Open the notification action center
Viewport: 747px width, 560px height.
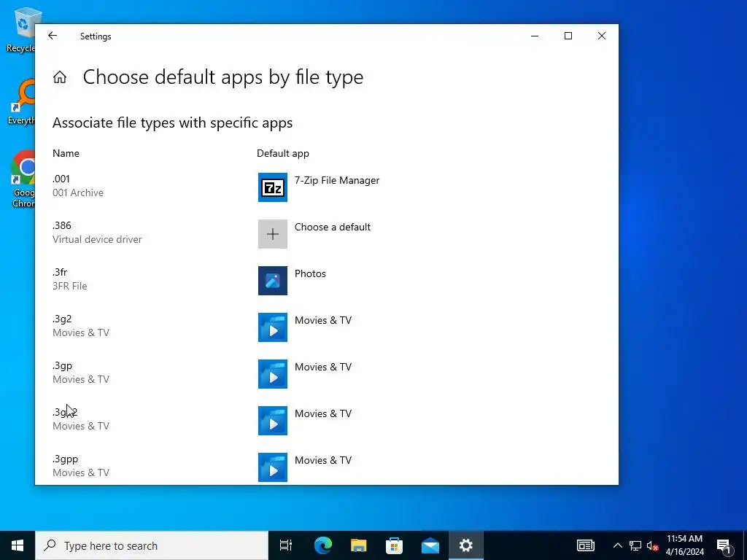(x=724, y=545)
